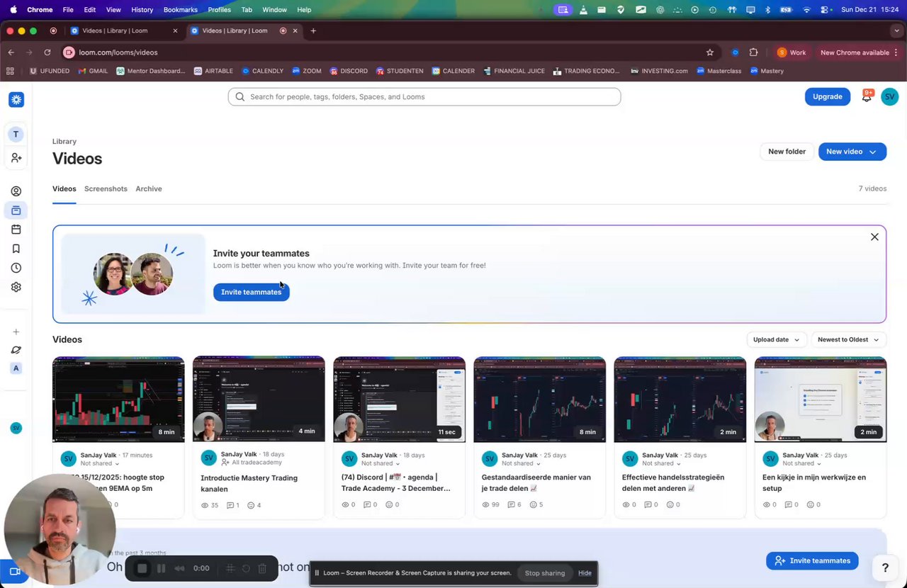Open a new Chrome tab with plus button

coord(313,31)
